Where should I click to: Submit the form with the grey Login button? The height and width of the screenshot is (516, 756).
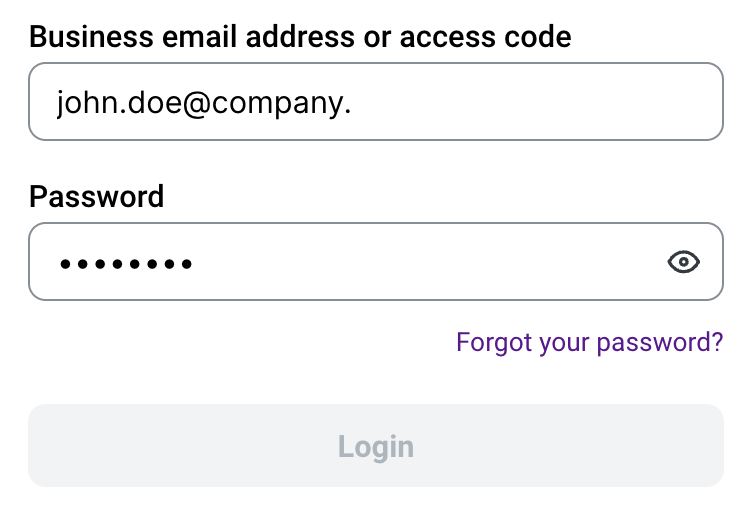(x=375, y=446)
